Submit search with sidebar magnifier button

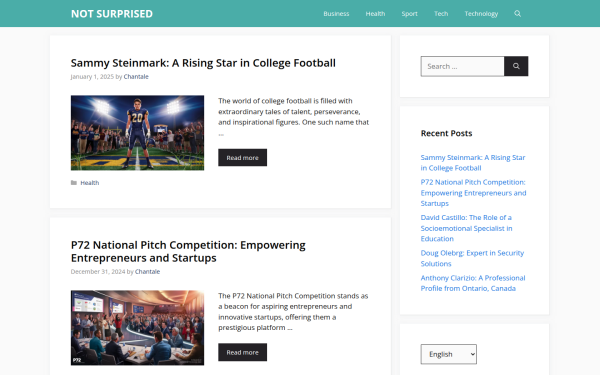tap(516, 66)
